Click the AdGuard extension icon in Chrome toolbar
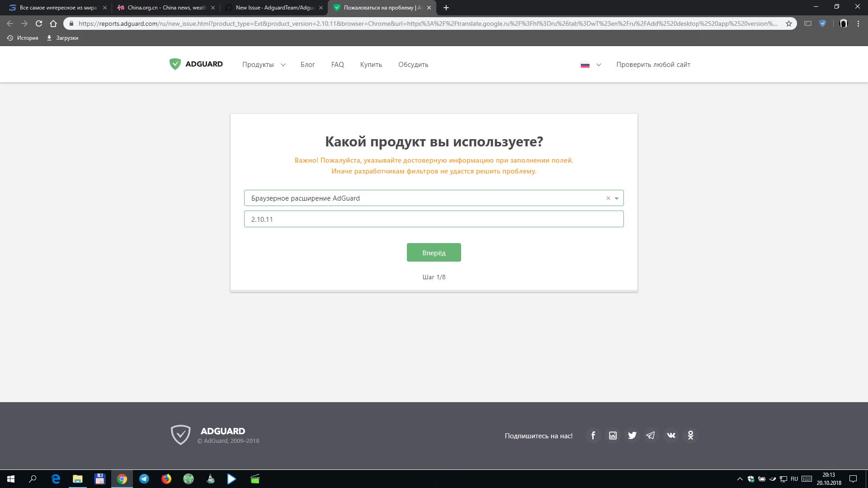The height and width of the screenshot is (488, 868). (x=822, y=23)
